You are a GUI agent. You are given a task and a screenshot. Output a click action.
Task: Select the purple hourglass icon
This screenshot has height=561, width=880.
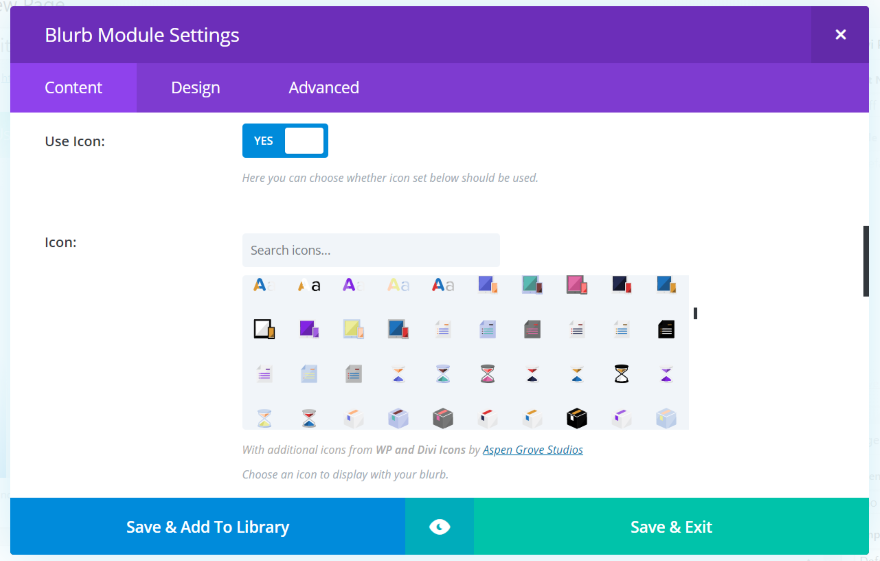(x=666, y=374)
